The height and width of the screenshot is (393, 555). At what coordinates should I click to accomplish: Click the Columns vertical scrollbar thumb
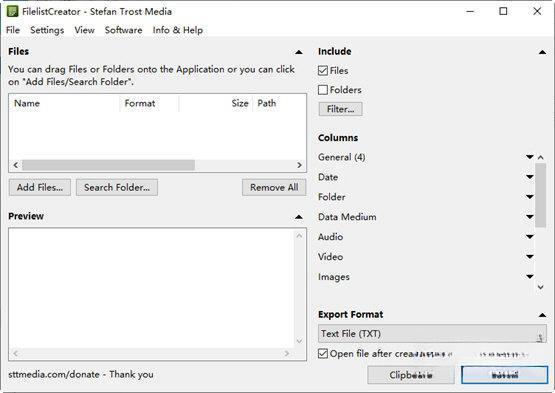point(540,195)
